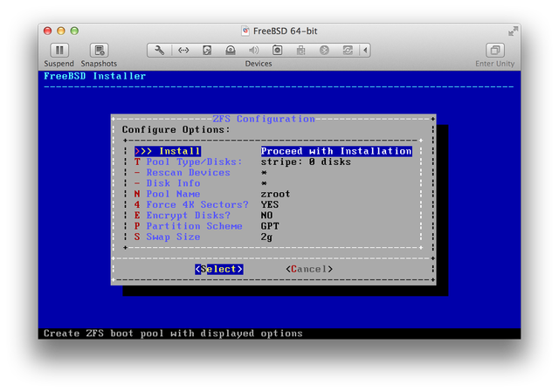Select Encrypt Disks option
This screenshot has height=392, width=559.
coord(183,216)
